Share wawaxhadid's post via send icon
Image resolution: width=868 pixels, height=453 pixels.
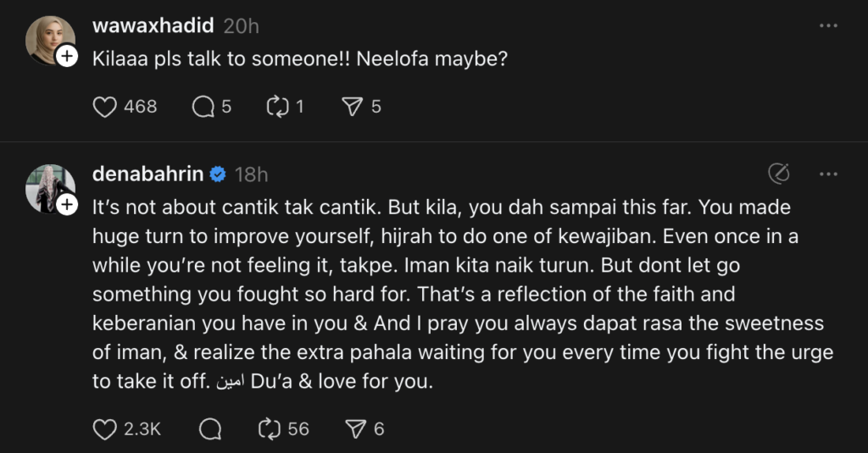pos(352,107)
